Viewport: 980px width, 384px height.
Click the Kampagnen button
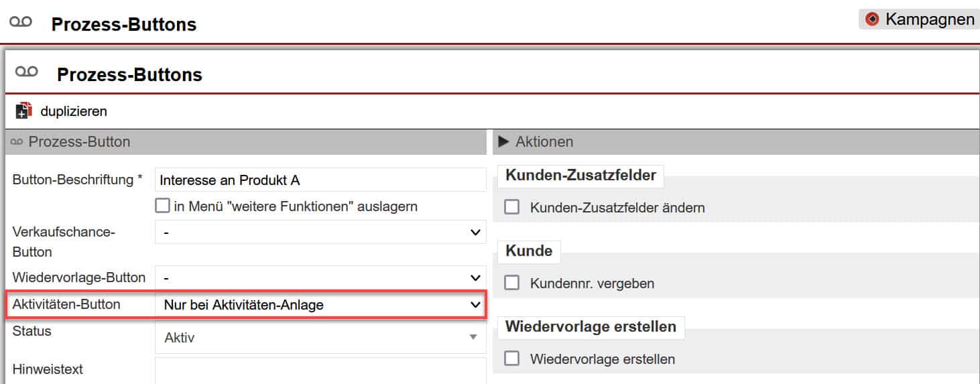918,19
